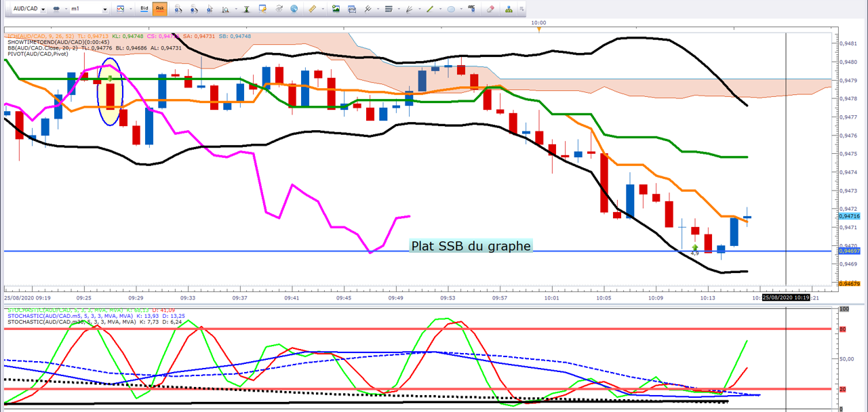This screenshot has height=412, width=868.
Task: Click the chart snapshot window icon
Action: tap(352, 9)
